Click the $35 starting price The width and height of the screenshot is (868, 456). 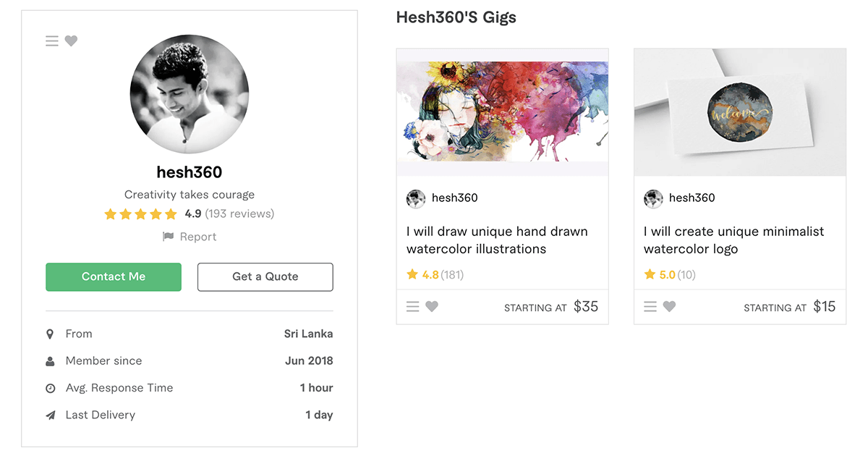(x=586, y=307)
